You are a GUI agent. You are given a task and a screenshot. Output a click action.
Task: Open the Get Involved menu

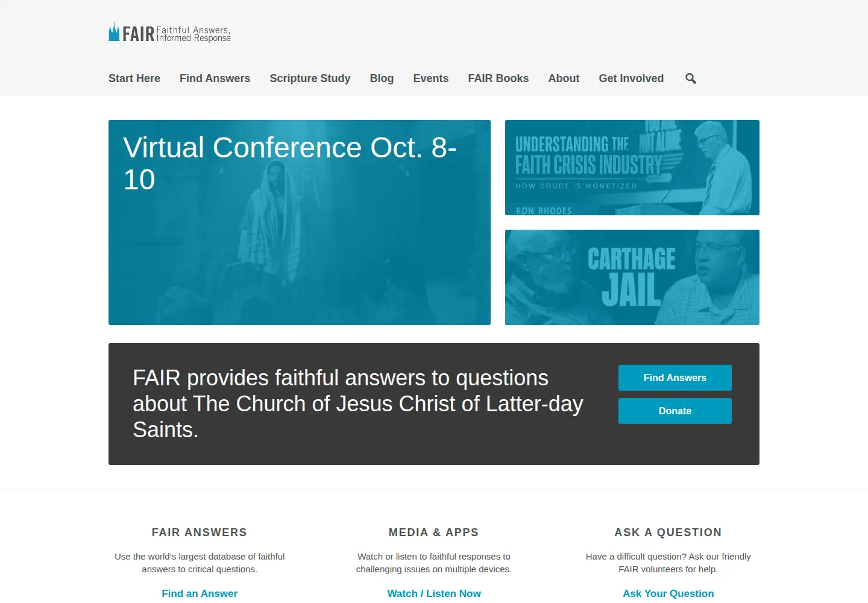(631, 78)
